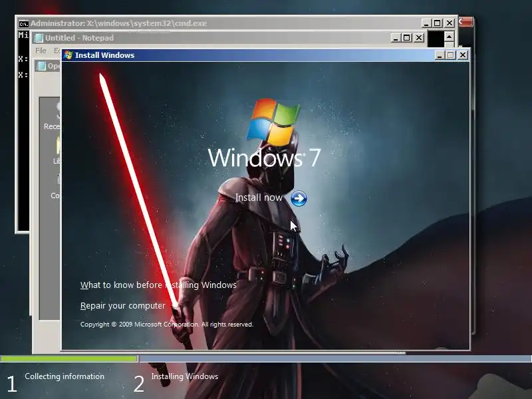This screenshot has width=532, height=399.
Task: Click the Copyright 2009 Microsoft text
Action: pos(167,325)
